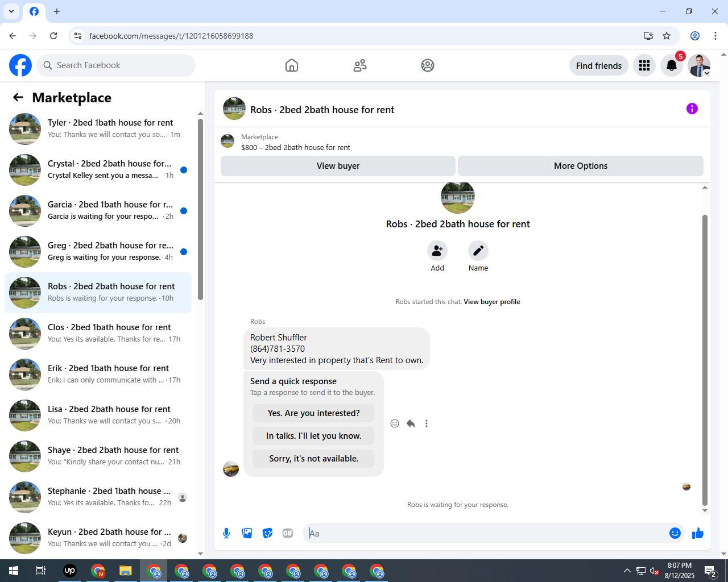
Task: Open notifications bell with 5 alerts
Action: pos(672,65)
